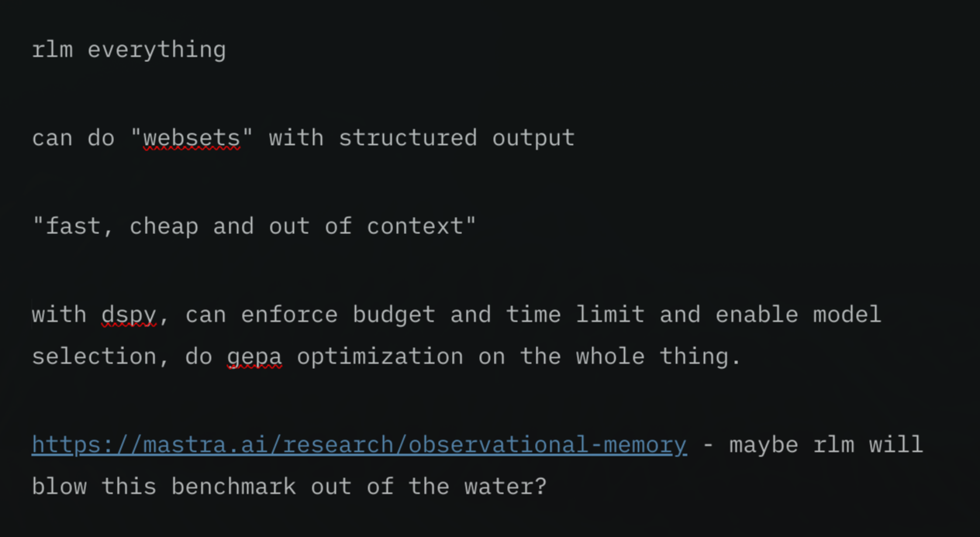
Task: Click the word "context" in the quoted line
Action: pyautogui.click(x=415, y=226)
